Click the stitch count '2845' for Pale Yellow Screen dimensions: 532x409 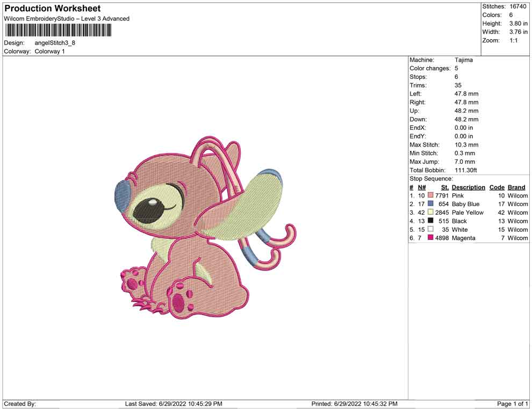pyautogui.click(x=442, y=213)
